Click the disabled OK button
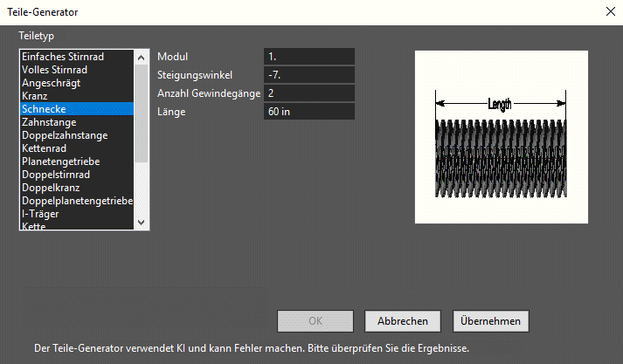 pyautogui.click(x=315, y=321)
